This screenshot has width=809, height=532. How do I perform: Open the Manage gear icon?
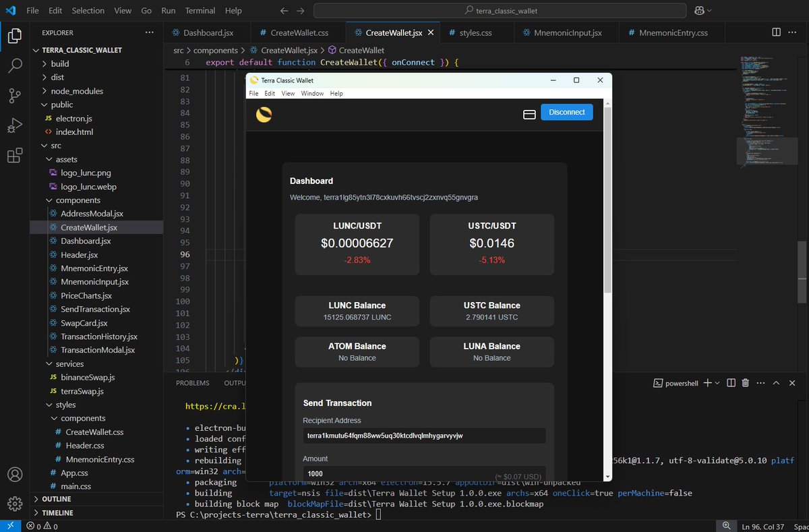[x=15, y=504]
